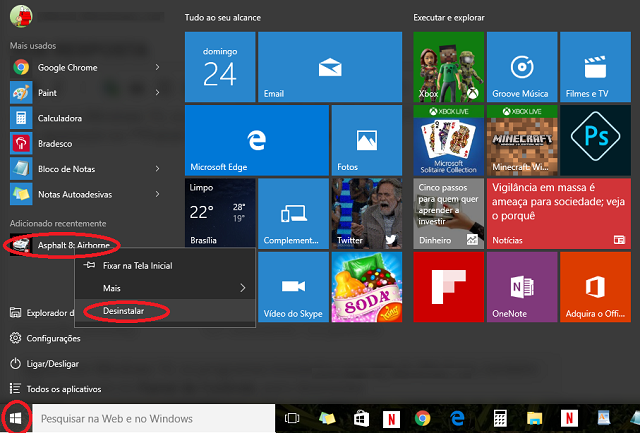
Task: Open the Complemento para Telefone tile
Action: pyautogui.click(x=293, y=213)
